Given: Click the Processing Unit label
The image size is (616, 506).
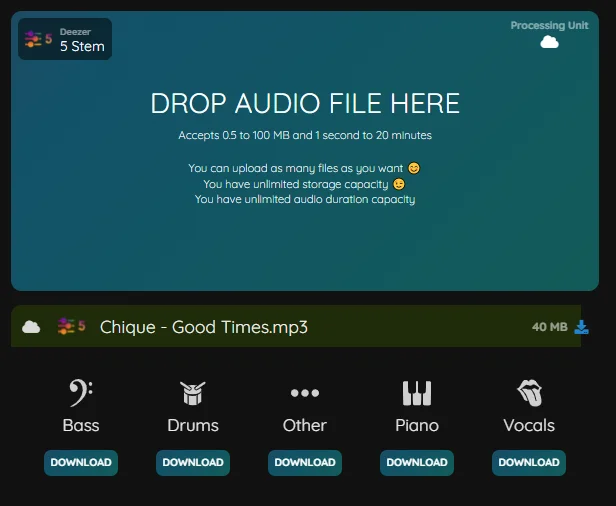Looking at the screenshot, I should [549, 25].
